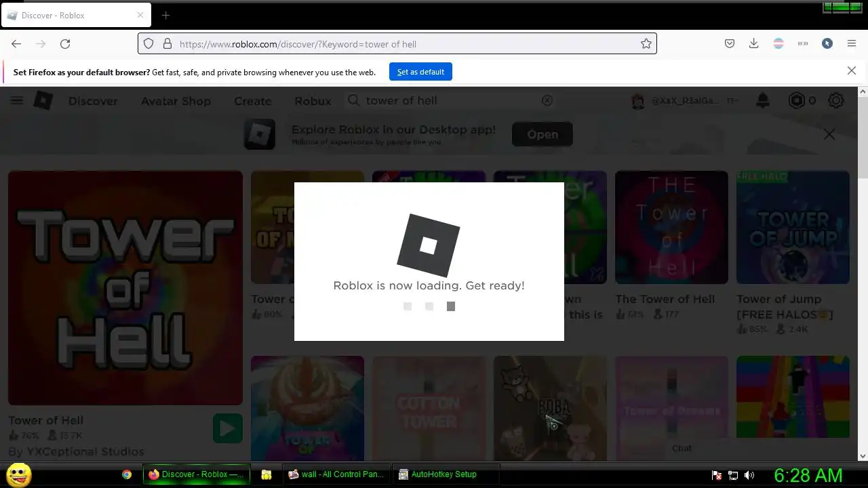This screenshot has width=868, height=488.
Task: Play Tower of Hell via green play button
Action: (x=227, y=428)
